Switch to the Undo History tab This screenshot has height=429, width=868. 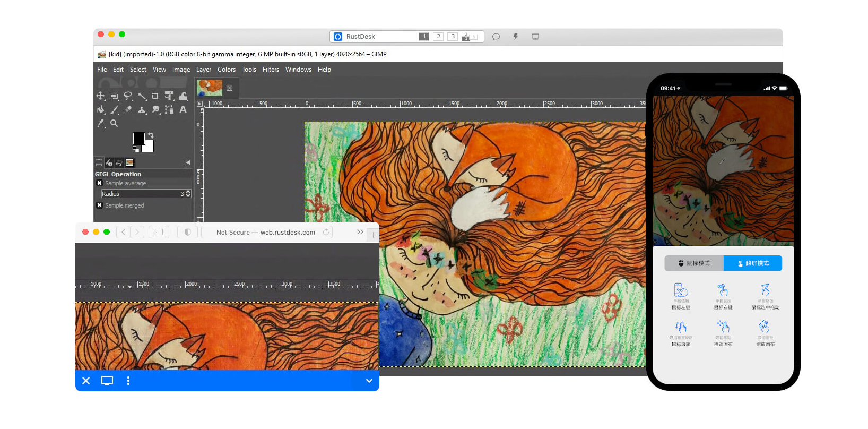point(119,162)
